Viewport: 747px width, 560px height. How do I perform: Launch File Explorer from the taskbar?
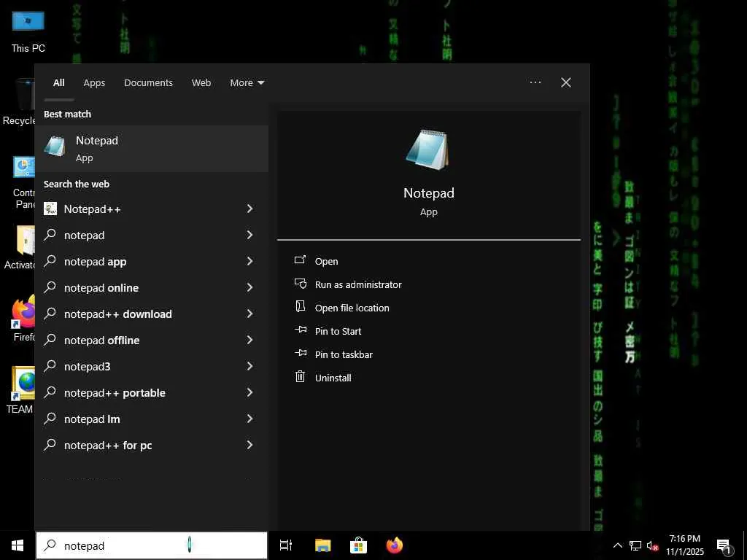(x=322, y=545)
